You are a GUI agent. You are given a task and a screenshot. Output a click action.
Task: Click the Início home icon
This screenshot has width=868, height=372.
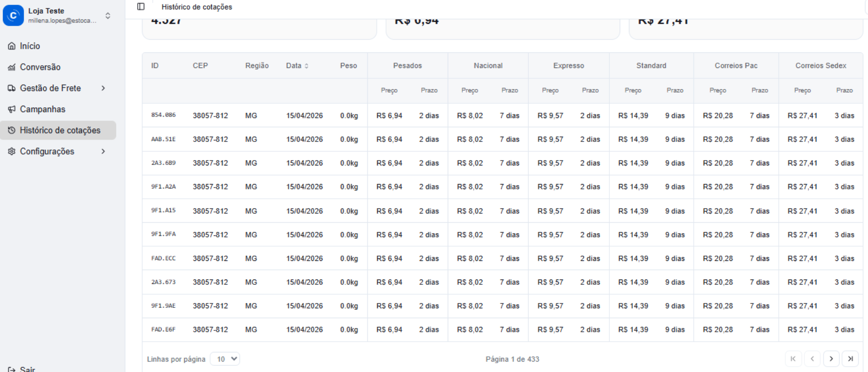[12, 46]
